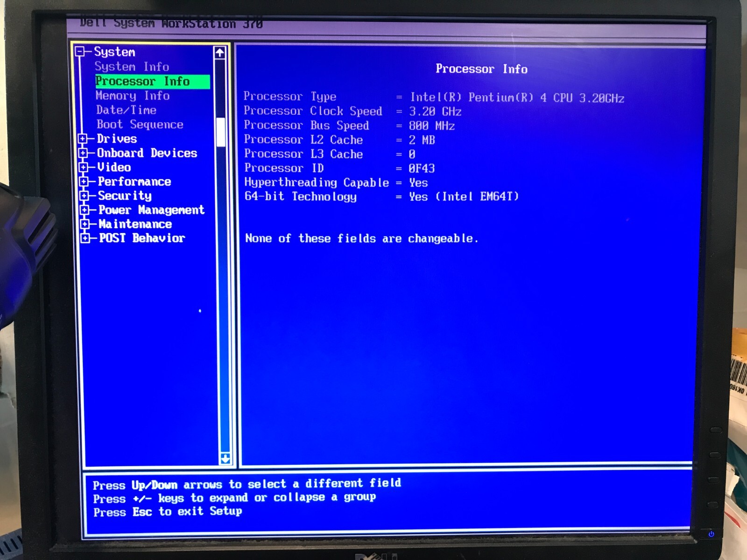Expand the POST Behavior group
This screenshot has width=747, height=560.
[84, 238]
